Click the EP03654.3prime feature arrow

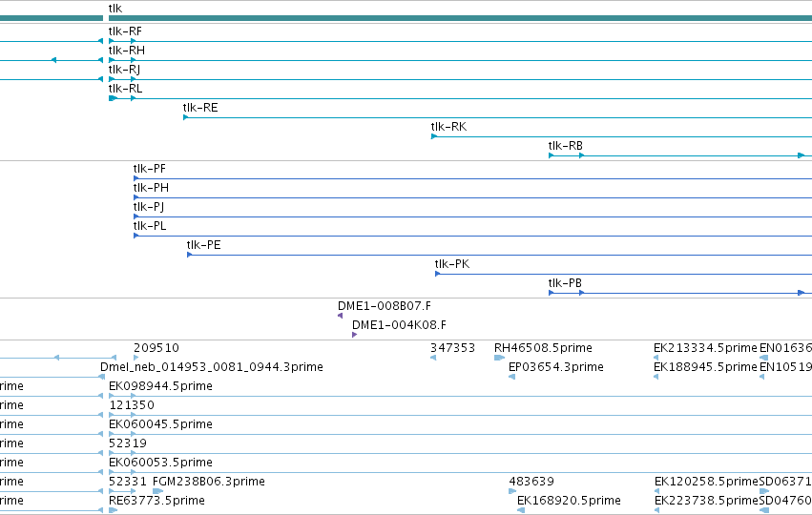tap(511, 377)
